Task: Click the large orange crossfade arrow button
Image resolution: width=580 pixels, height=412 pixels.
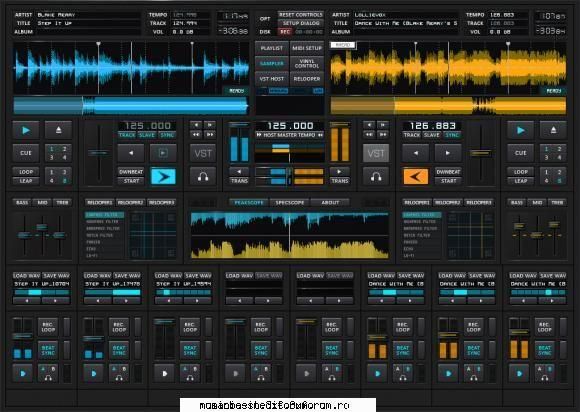Action: pyautogui.click(x=415, y=177)
